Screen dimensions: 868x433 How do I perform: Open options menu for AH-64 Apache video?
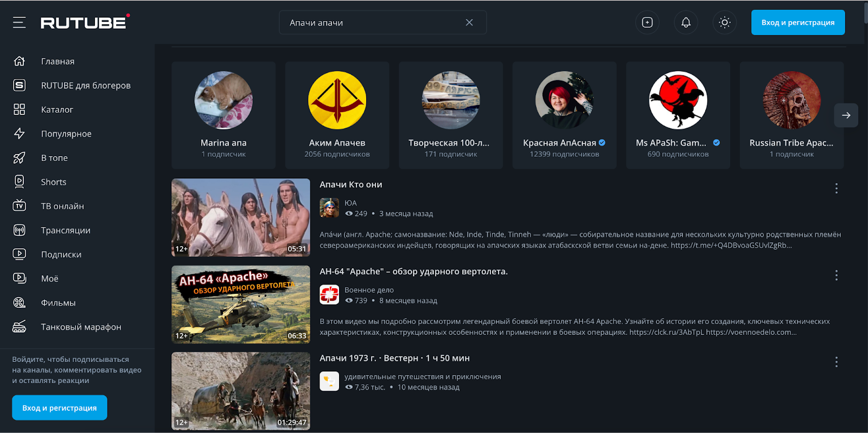(836, 275)
